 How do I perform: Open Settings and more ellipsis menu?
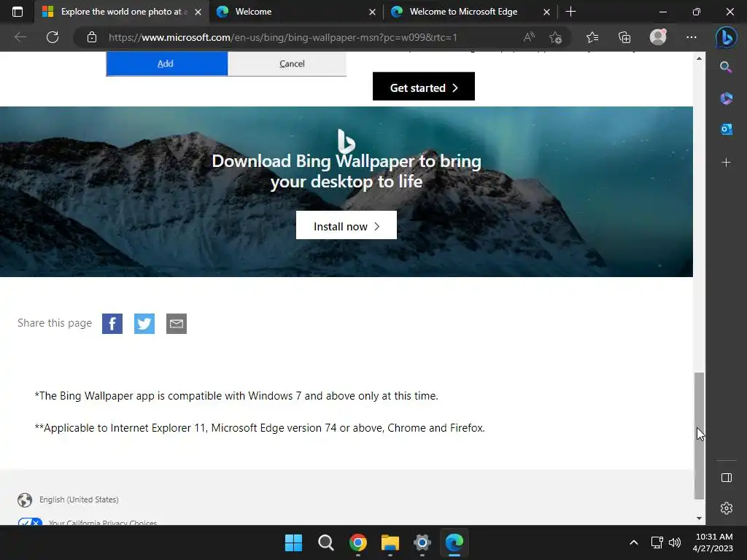(692, 37)
